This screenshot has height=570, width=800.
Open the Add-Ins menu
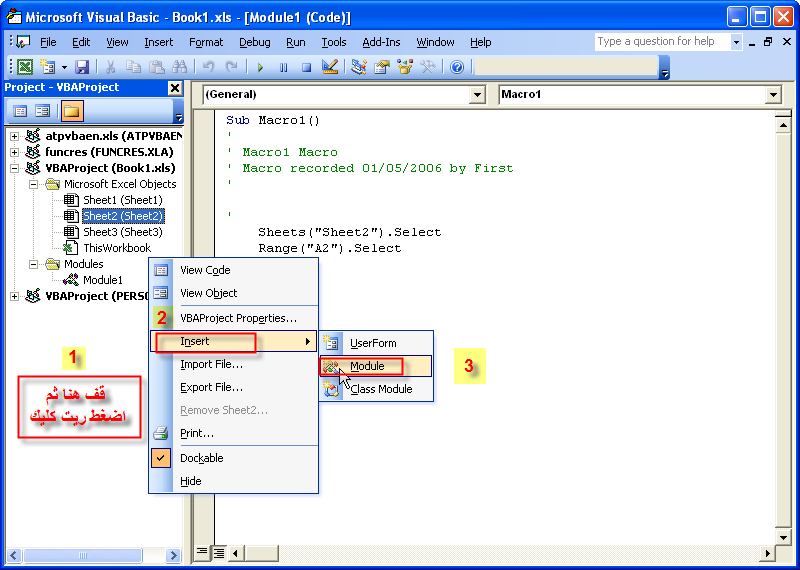click(x=381, y=42)
